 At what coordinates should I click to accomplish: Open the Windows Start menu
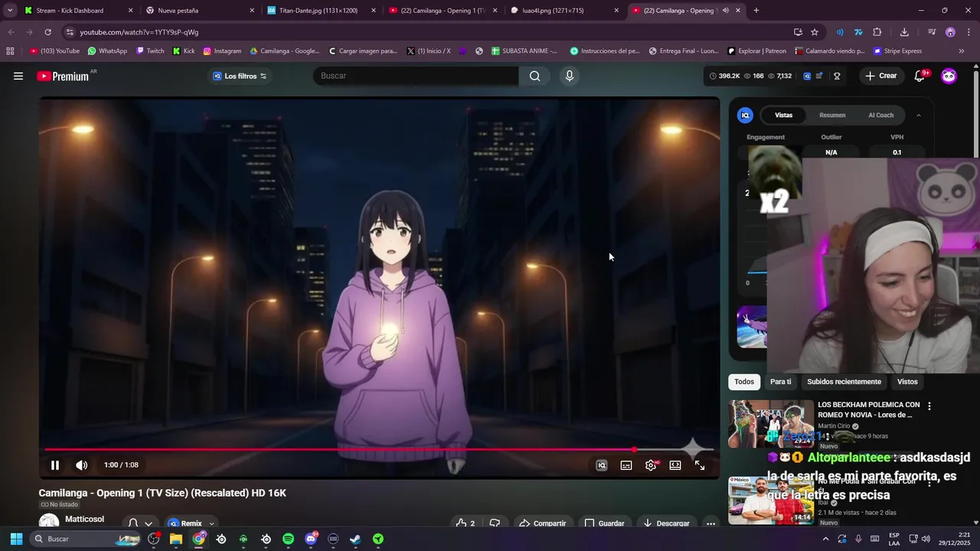point(16,539)
